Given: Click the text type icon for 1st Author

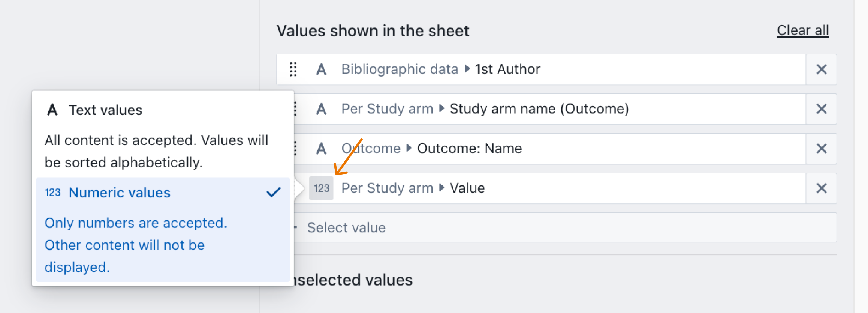Looking at the screenshot, I should [321, 69].
